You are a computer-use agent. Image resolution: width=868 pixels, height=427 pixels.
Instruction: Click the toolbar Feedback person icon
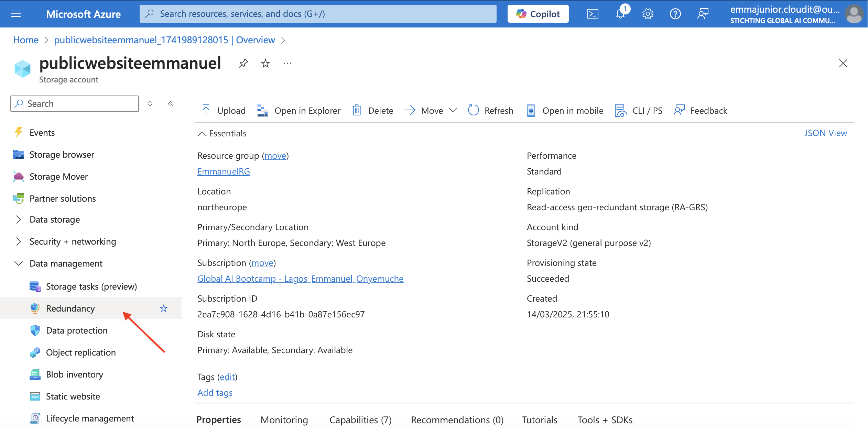(679, 110)
